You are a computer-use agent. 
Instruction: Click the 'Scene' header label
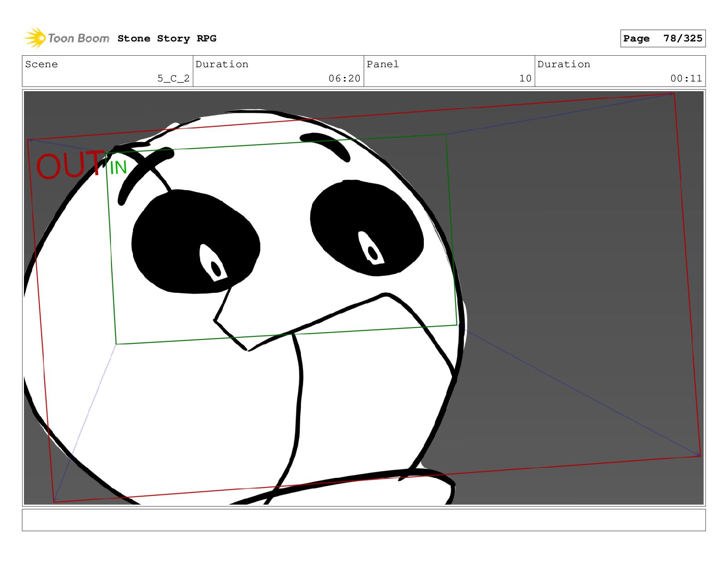point(41,64)
